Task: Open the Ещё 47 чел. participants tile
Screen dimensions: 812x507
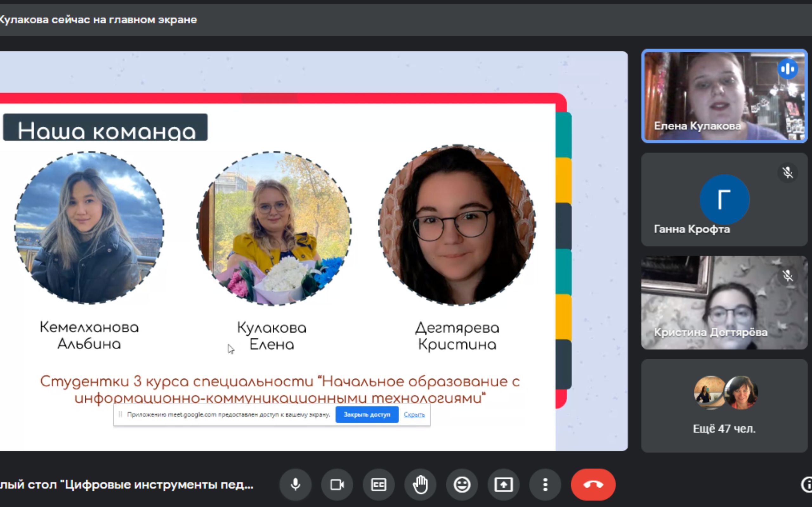Action: point(724,406)
